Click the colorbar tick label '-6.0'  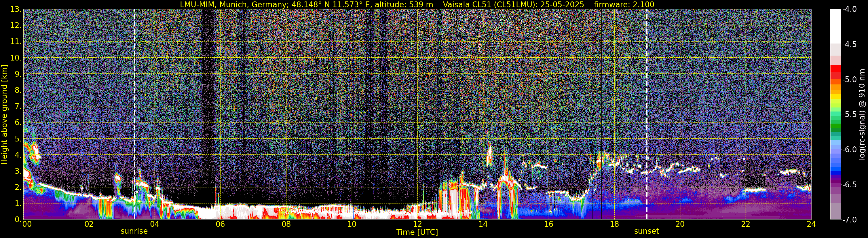[x=850, y=150]
